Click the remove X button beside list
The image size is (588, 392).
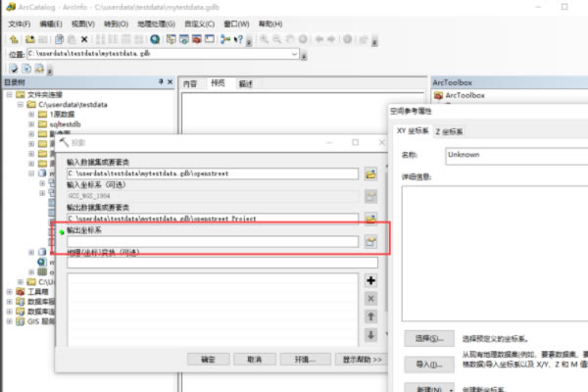pos(370,299)
